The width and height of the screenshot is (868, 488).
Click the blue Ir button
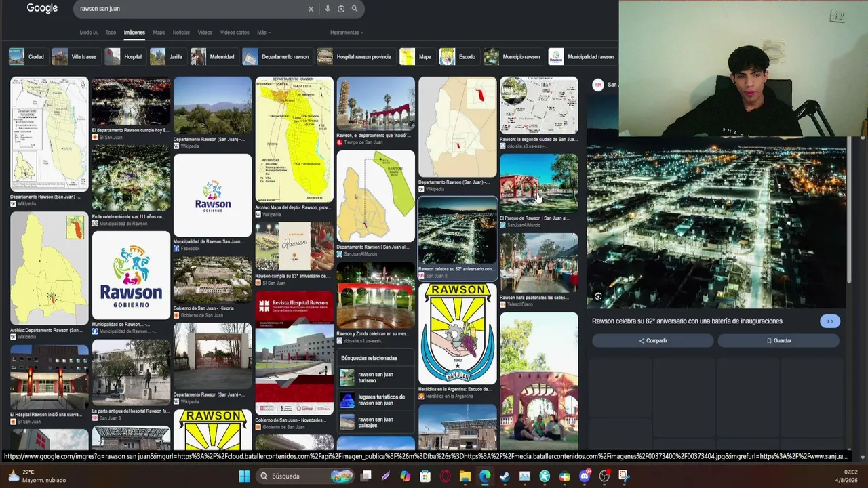point(830,321)
